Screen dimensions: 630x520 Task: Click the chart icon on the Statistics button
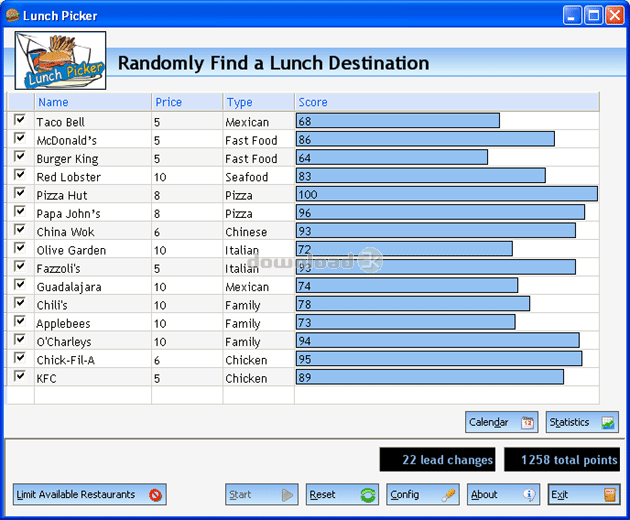(x=608, y=422)
